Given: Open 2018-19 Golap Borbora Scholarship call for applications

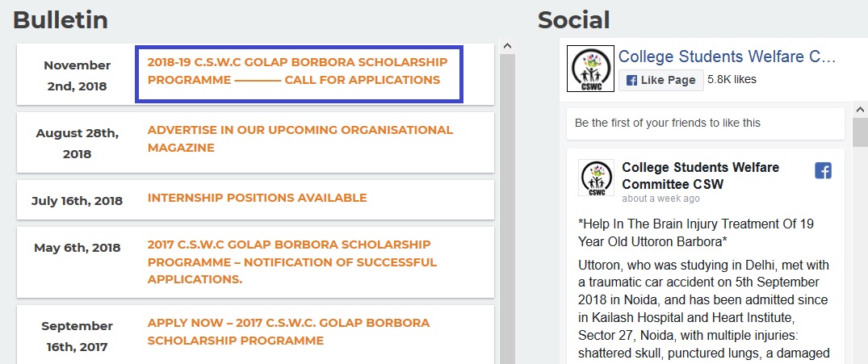Looking at the screenshot, I should pyautogui.click(x=298, y=71).
